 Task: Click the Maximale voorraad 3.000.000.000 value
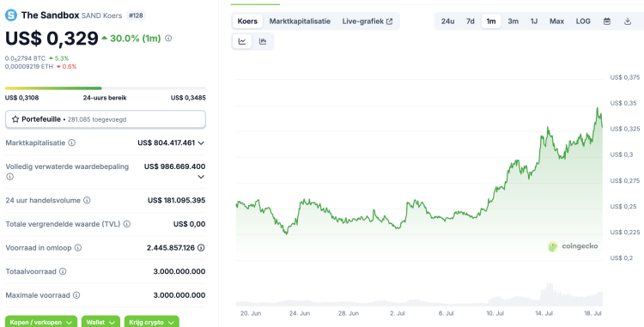(179, 295)
